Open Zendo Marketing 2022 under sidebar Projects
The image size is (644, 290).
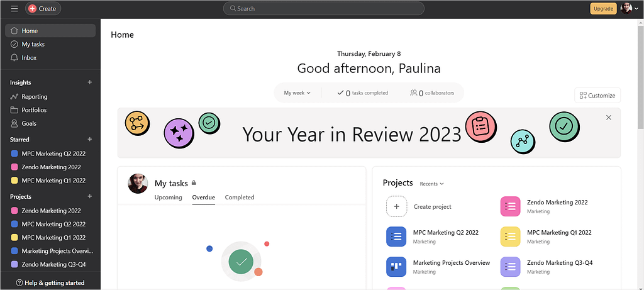click(50, 211)
